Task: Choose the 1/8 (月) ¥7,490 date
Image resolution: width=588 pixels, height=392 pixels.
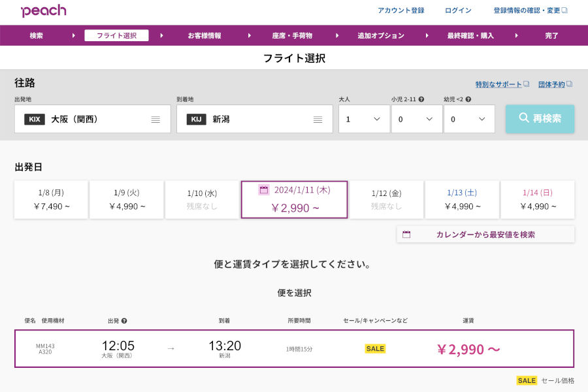Action: (51, 199)
